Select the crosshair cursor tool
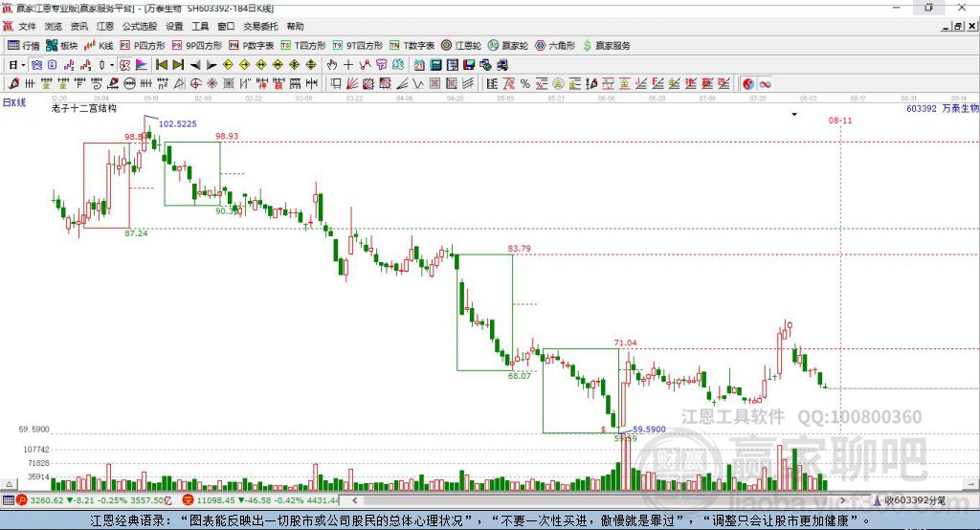980x530 pixels. tap(348, 65)
